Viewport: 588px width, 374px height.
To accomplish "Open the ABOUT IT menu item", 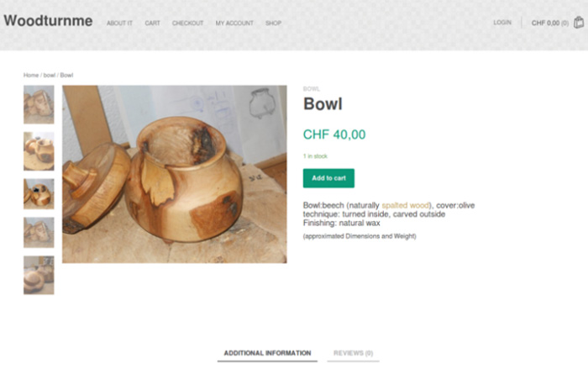I will (x=119, y=24).
